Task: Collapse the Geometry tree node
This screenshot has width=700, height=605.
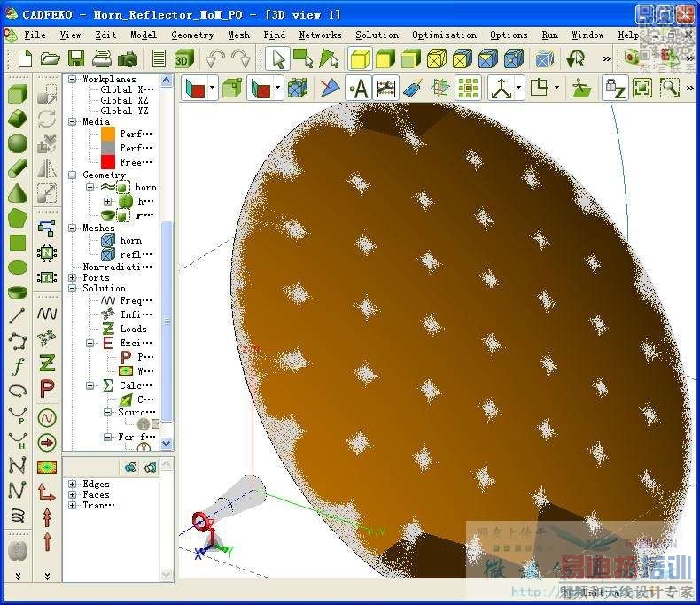Action: (x=72, y=175)
